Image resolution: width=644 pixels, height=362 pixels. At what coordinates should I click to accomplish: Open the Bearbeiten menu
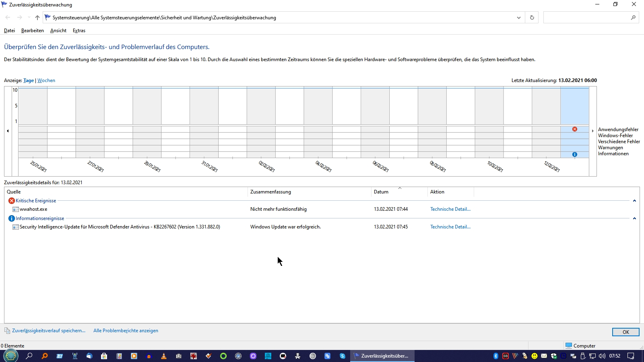click(33, 31)
